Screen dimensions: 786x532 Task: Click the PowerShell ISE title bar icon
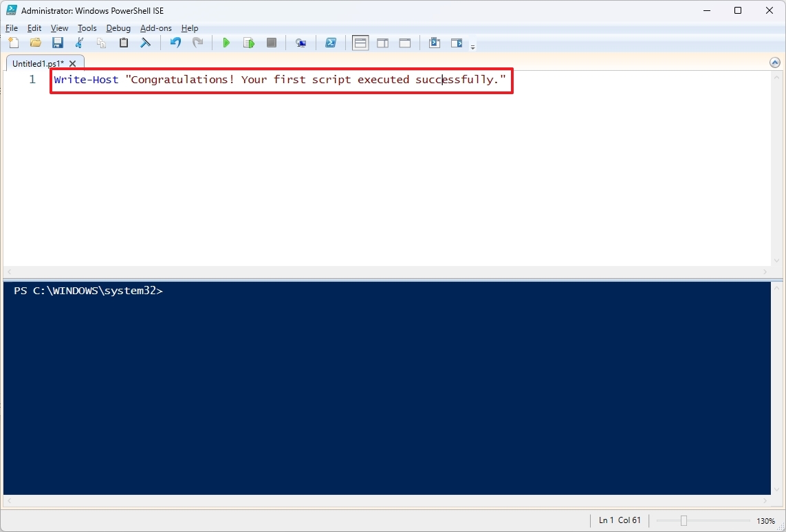coord(11,10)
